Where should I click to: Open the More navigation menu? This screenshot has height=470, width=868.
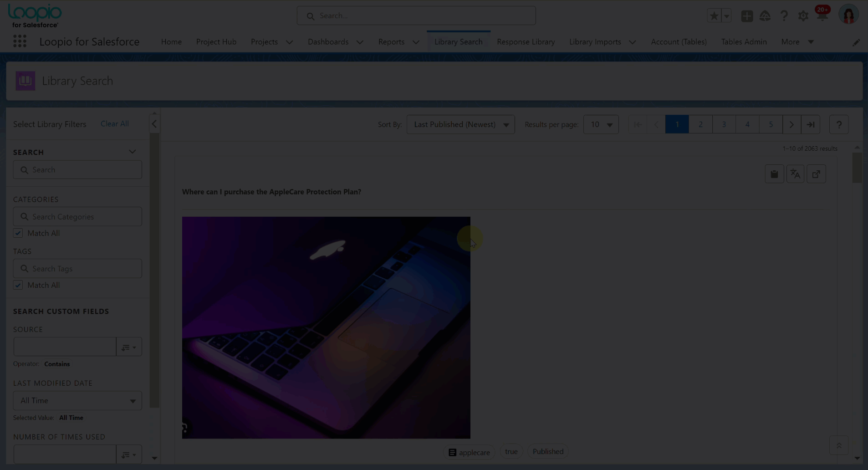pyautogui.click(x=797, y=42)
